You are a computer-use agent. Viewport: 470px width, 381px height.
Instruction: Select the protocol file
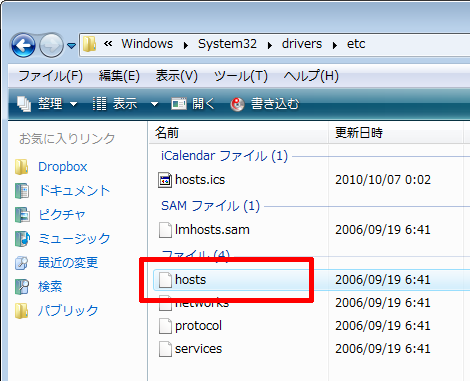coord(198,326)
